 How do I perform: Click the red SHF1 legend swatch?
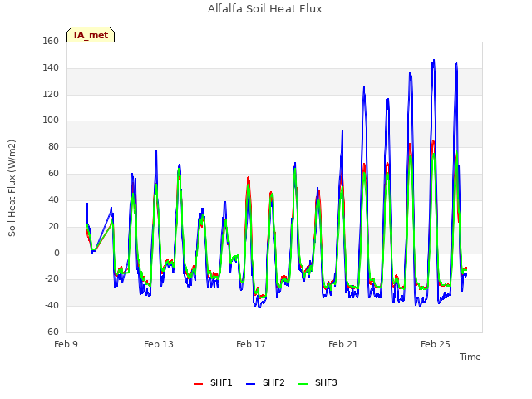click(x=198, y=384)
